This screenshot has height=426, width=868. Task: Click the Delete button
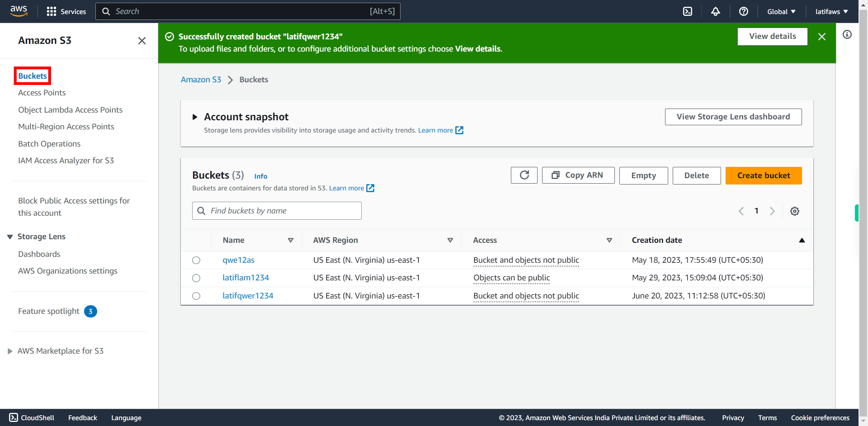click(697, 175)
